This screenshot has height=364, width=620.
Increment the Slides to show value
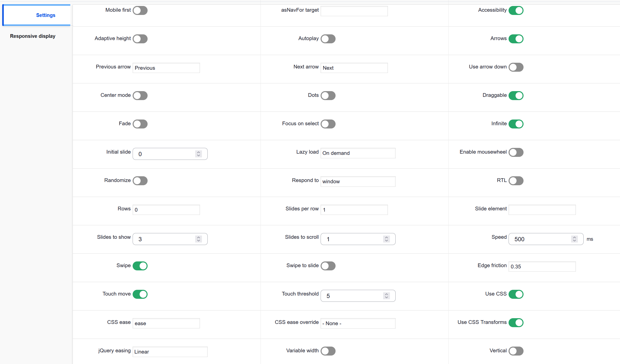click(x=198, y=237)
